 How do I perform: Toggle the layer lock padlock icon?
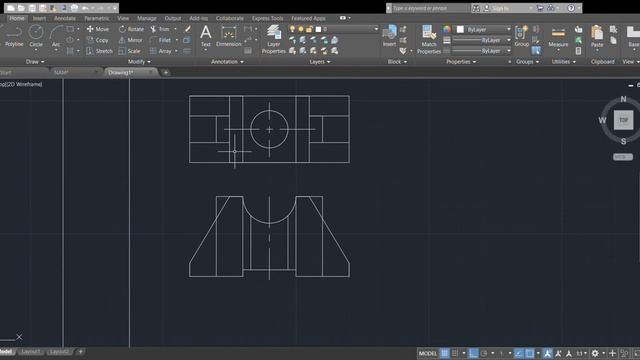309,29
